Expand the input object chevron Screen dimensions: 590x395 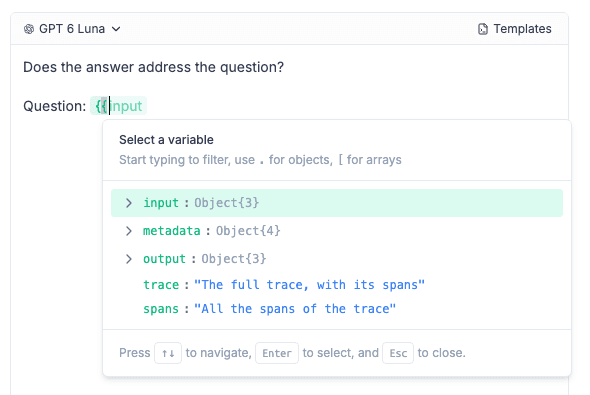click(x=129, y=203)
